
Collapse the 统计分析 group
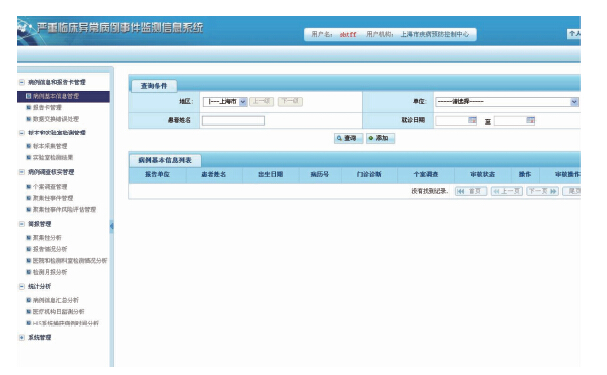pyautogui.click(x=22, y=287)
